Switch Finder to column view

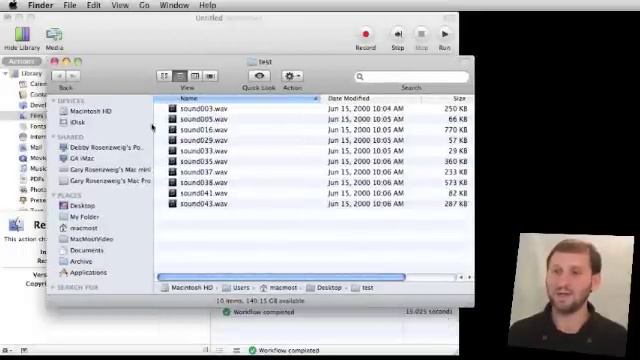pos(195,76)
